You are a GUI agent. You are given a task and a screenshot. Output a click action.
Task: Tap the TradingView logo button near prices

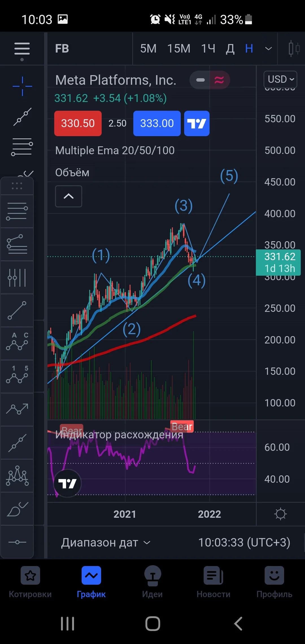pos(197,123)
